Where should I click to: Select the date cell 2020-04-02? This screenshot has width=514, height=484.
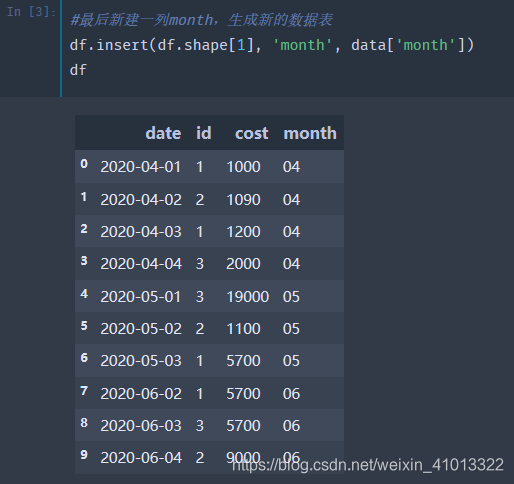click(141, 200)
